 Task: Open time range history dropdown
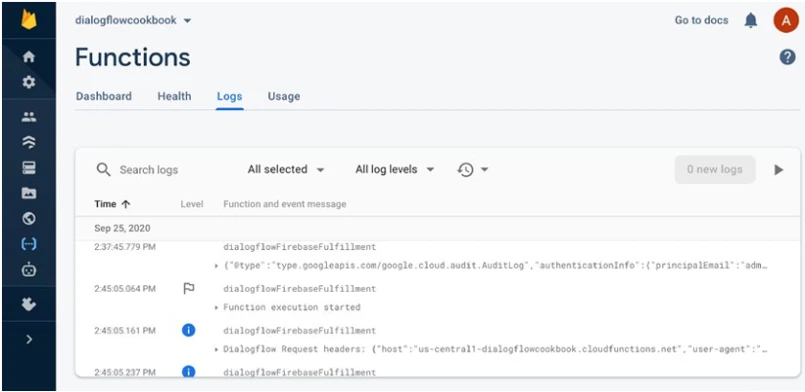(472, 170)
